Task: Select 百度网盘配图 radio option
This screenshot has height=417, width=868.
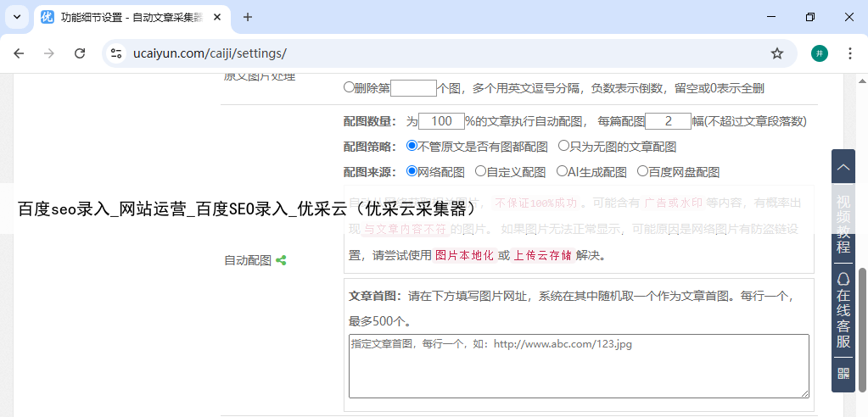Action: (x=642, y=172)
